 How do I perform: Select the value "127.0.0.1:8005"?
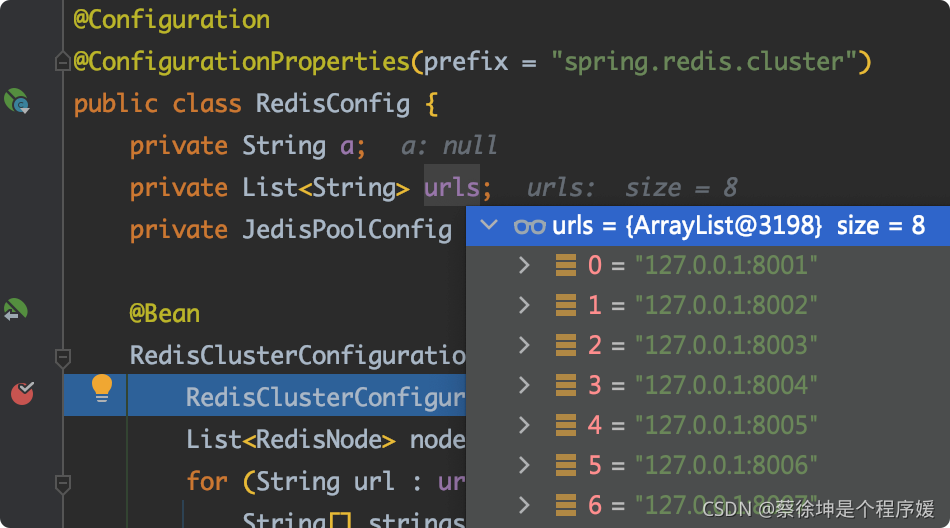(726, 425)
